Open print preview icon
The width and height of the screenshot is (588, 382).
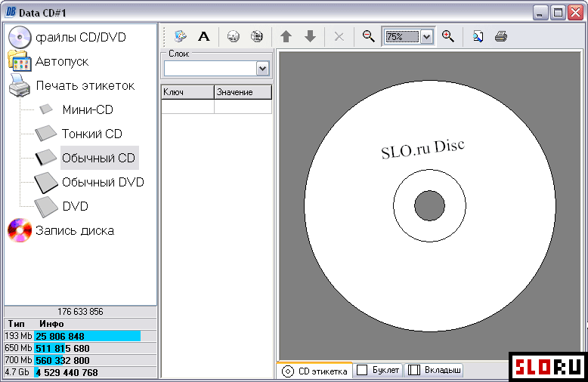point(478,36)
